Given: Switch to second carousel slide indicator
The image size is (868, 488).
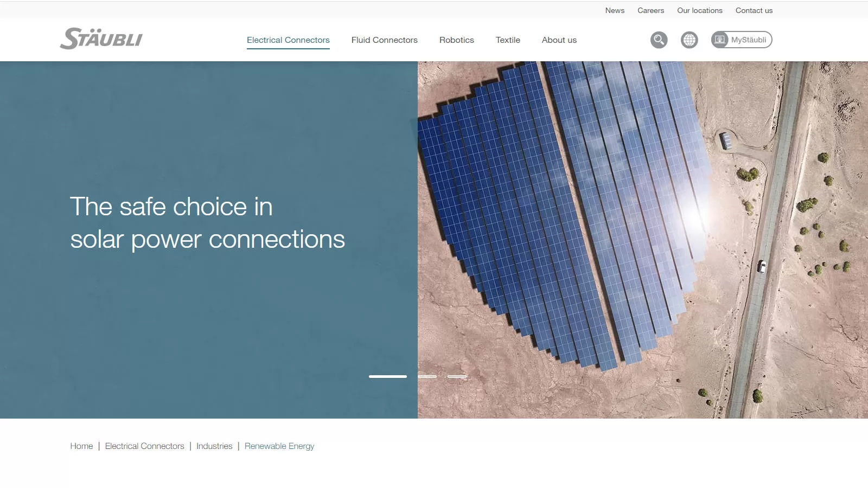Looking at the screenshot, I should tap(427, 376).
